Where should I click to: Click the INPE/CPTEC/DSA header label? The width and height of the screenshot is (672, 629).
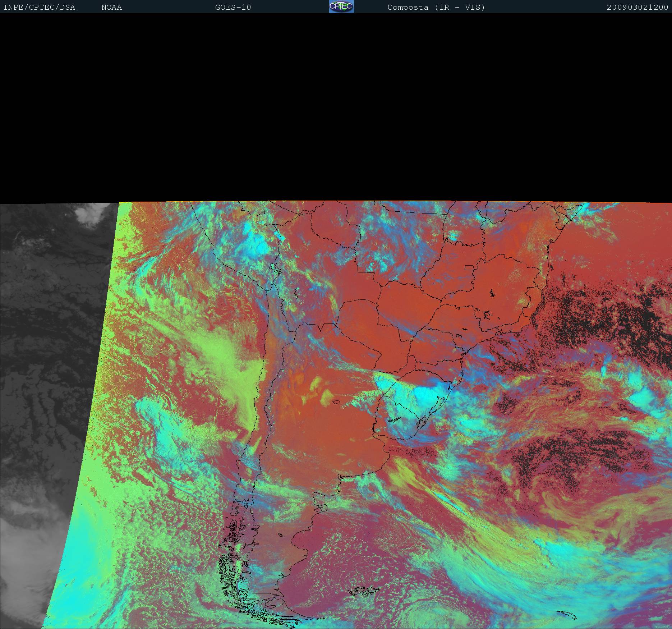(39, 8)
